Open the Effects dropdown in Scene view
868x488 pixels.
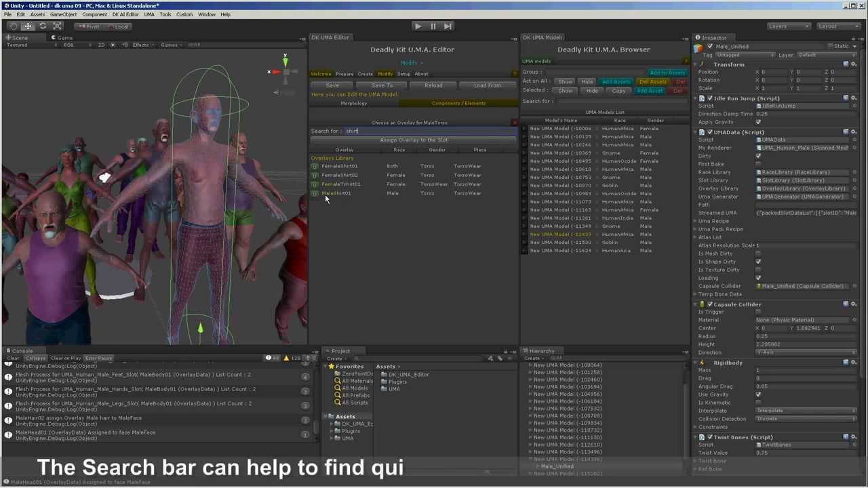[x=143, y=45]
